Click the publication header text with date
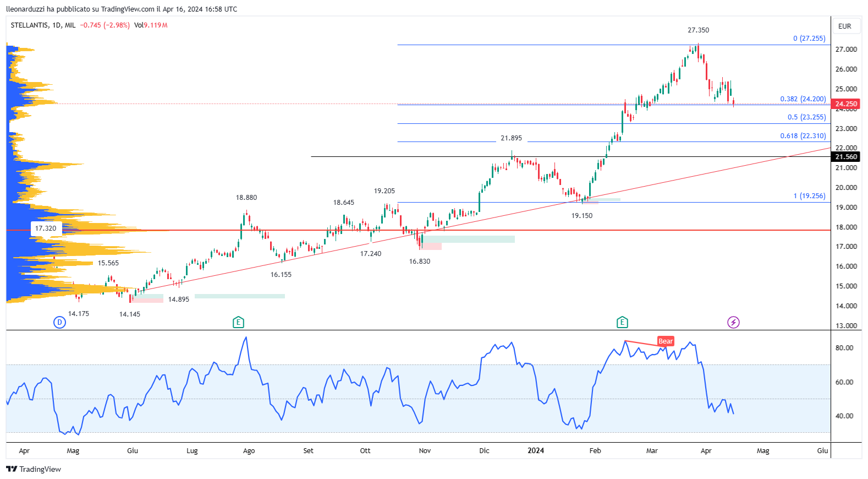Screen dimensions: 868x479 tap(122, 9)
